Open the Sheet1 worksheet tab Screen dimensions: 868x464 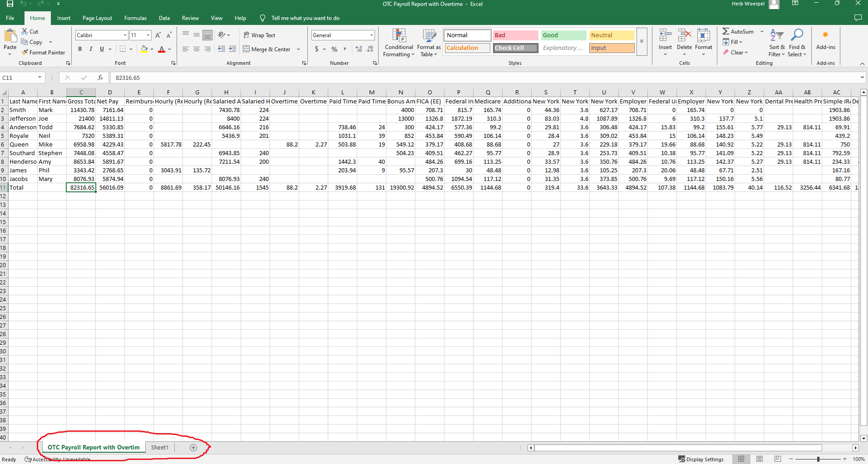[x=159, y=448]
